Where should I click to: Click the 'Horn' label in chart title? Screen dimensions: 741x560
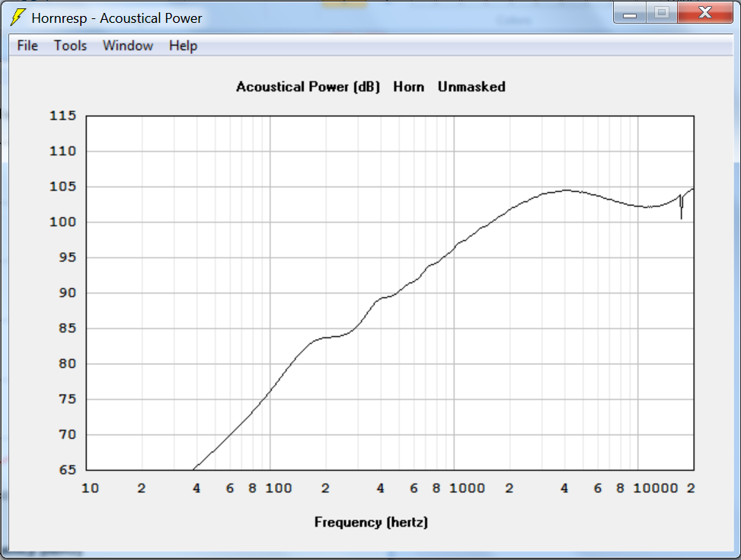409,87
